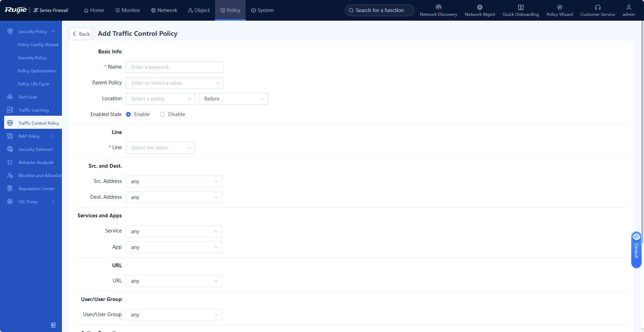Open Quick Onboarding from top bar

pyautogui.click(x=520, y=7)
